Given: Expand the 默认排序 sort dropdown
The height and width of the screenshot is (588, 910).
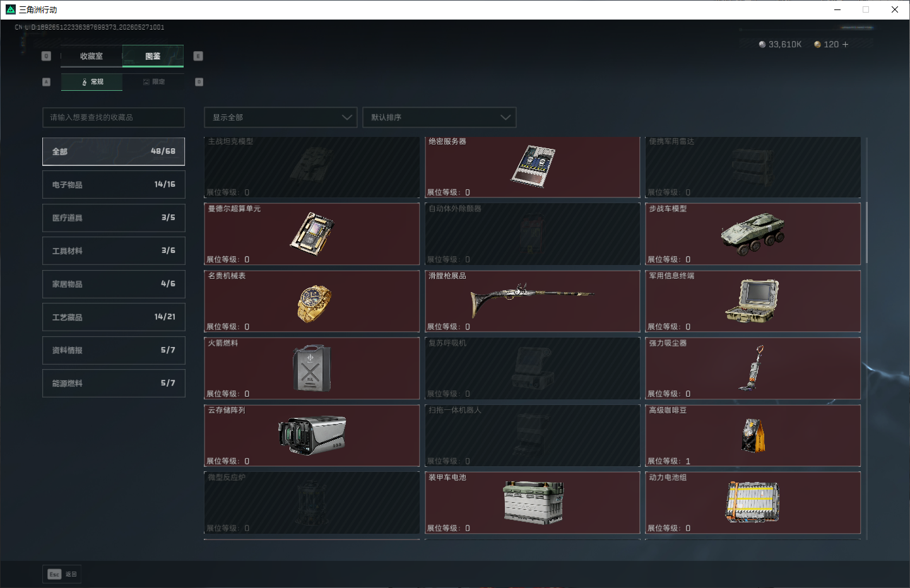Looking at the screenshot, I should pyautogui.click(x=439, y=117).
